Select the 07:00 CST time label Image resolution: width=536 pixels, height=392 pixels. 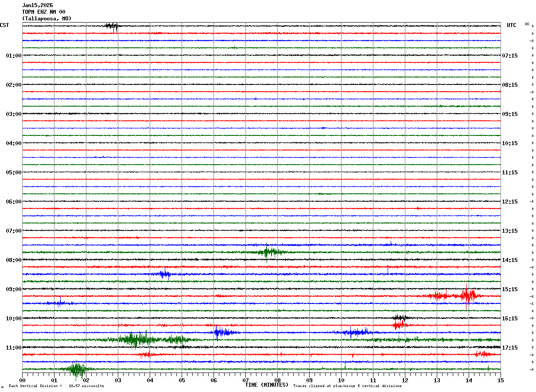click(x=14, y=231)
